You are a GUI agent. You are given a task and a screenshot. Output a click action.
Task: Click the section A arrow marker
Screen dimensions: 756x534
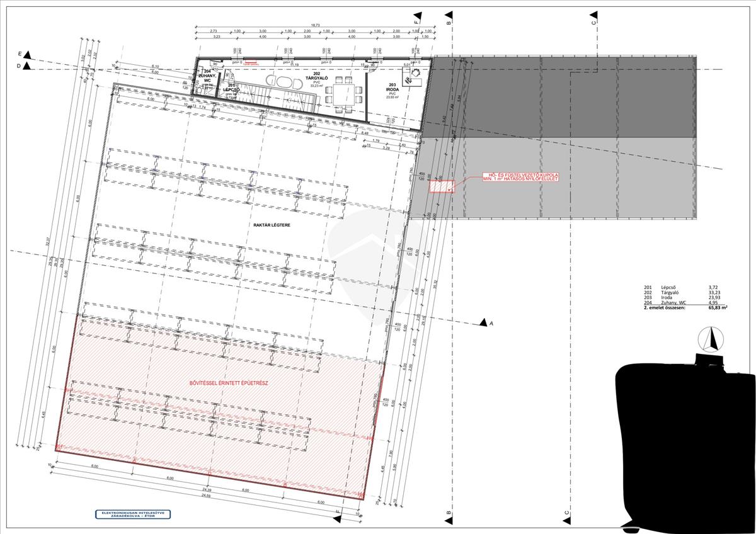pyautogui.click(x=483, y=322)
